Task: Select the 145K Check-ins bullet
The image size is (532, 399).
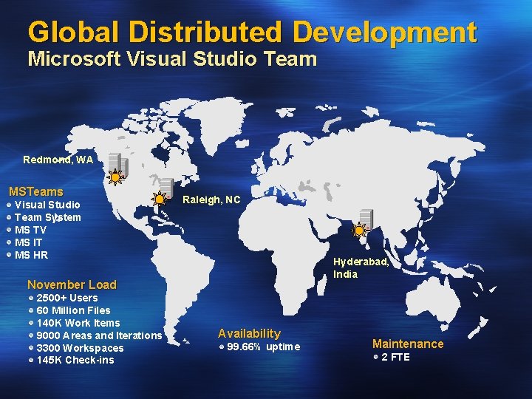Action: click(72, 360)
